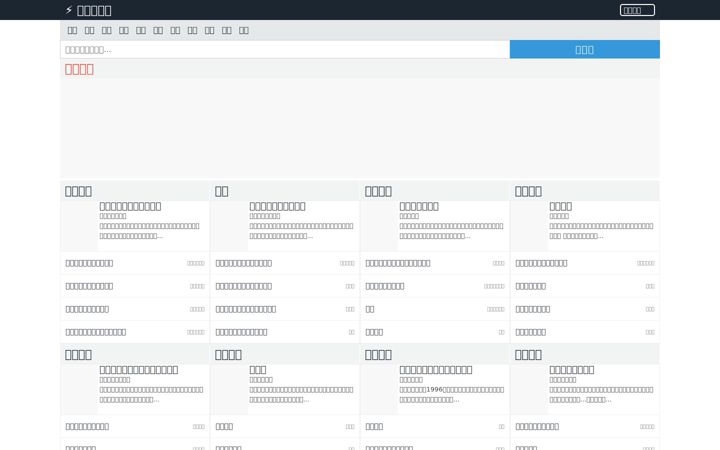Open the featured thumbnail in the fourth category card
Screen dimensions: 720x450
click(529, 226)
